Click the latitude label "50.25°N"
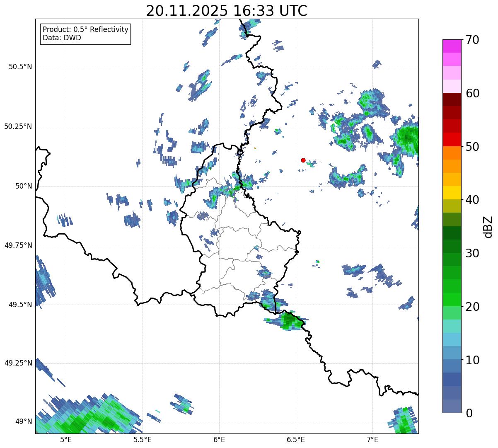This screenshot has width=498, height=448. (18, 126)
